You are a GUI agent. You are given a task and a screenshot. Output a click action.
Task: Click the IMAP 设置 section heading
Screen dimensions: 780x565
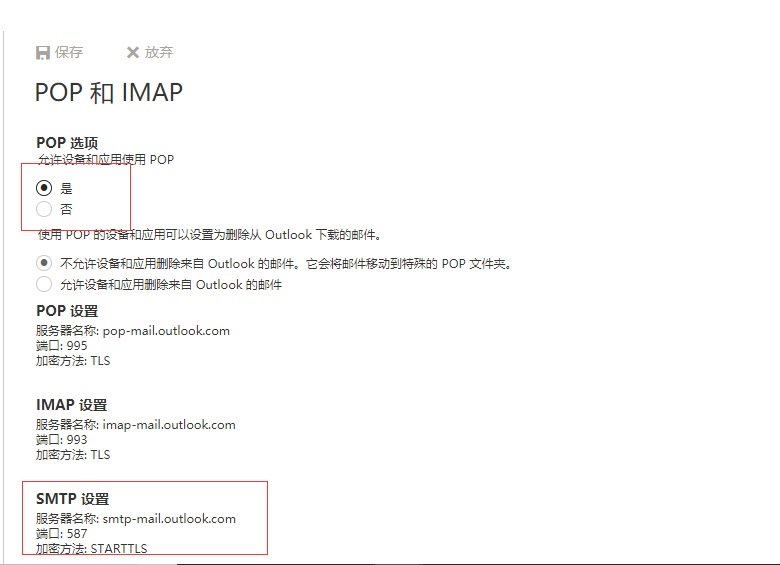[x=72, y=405]
